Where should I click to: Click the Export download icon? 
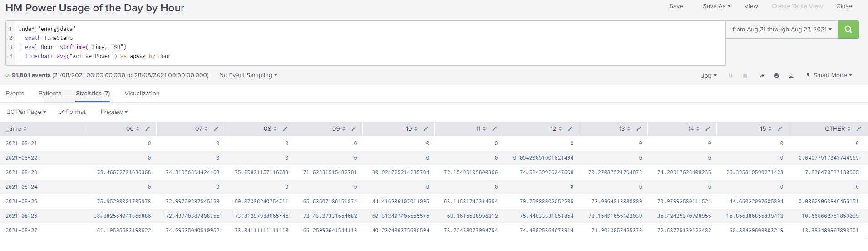click(791, 76)
